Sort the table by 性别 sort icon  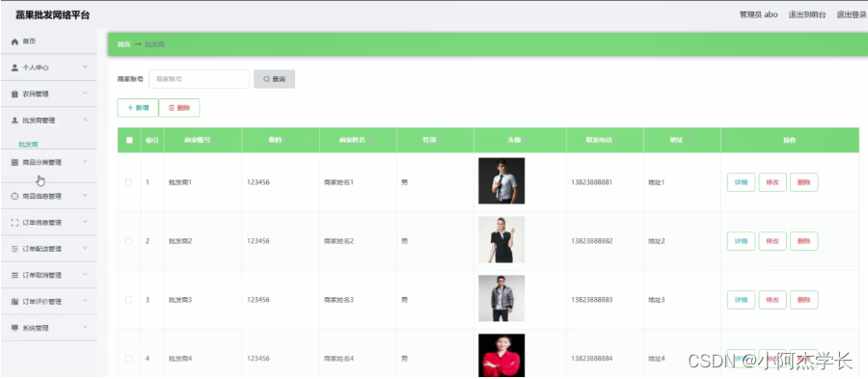click(x=443, y=141)
